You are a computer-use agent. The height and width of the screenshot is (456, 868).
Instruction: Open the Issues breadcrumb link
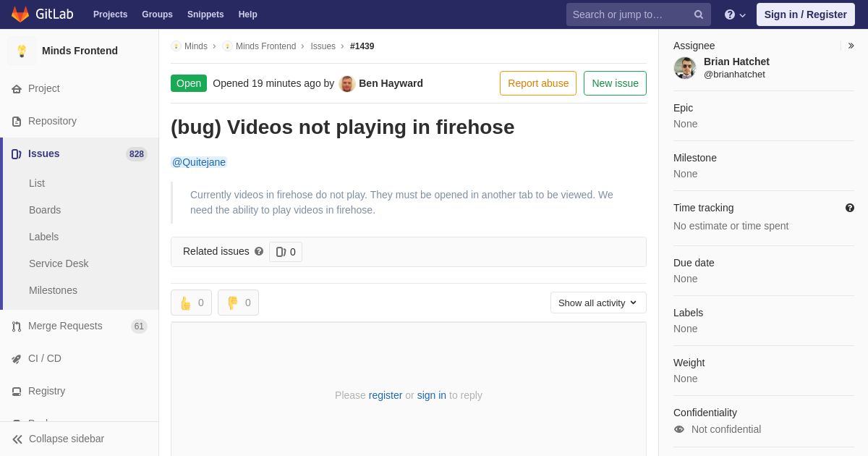tap(323, 46)
